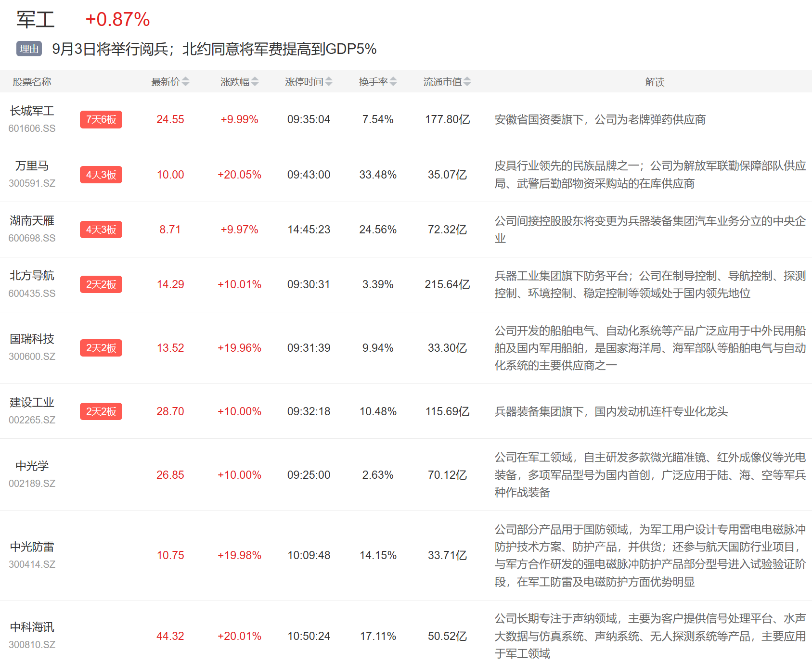The image size is (812, 664).
Task: Click the 股票名称 column header
Action: 32,82
